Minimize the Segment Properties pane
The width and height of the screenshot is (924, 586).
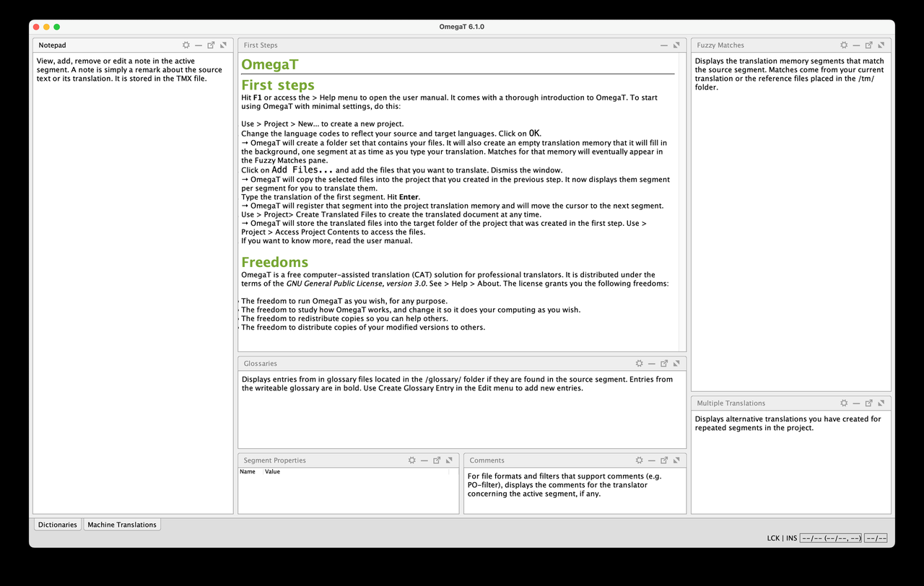coord(424,460)
